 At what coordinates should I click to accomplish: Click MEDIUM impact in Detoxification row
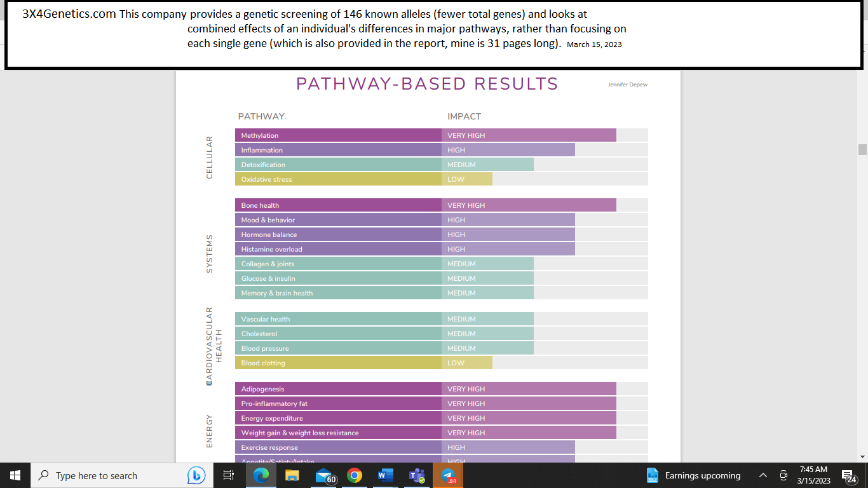[x=461, y=165]
